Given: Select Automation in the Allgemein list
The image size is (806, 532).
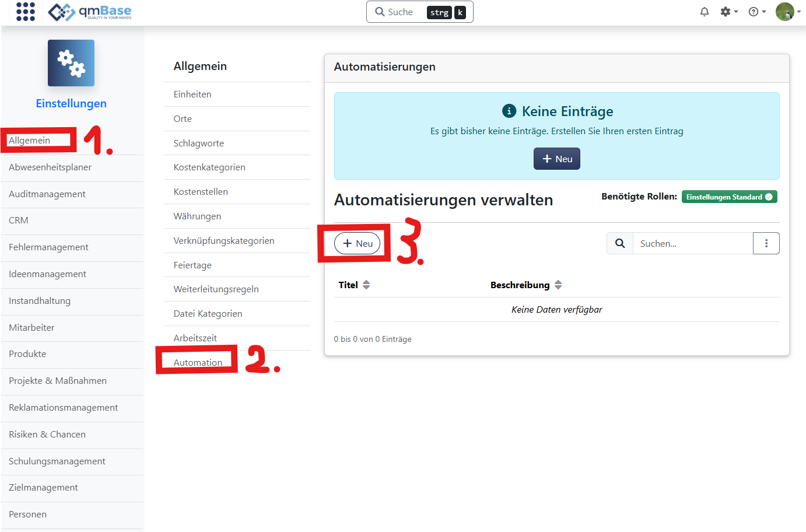Looking at the screenshot, I should tap(198, 362).
